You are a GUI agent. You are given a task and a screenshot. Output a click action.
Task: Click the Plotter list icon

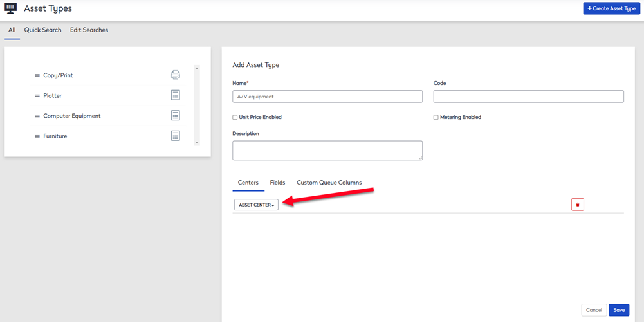176,95
